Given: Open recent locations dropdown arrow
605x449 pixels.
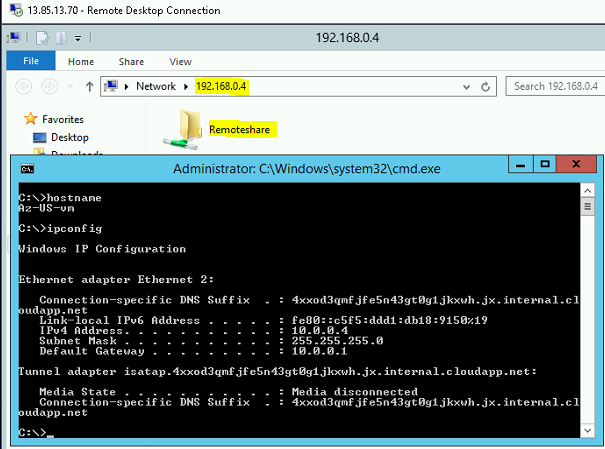Looking at the screenshot, I should (x=70, y=86).
